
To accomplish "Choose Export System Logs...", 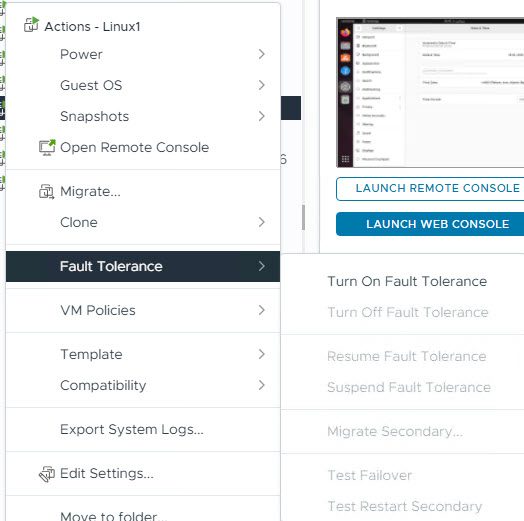I will point(143,430).
